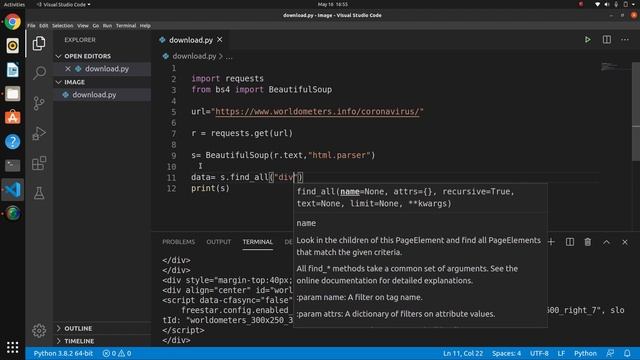Kill terminal with trash icon
The image size is (640, 360).
click(x=588, y=242)
